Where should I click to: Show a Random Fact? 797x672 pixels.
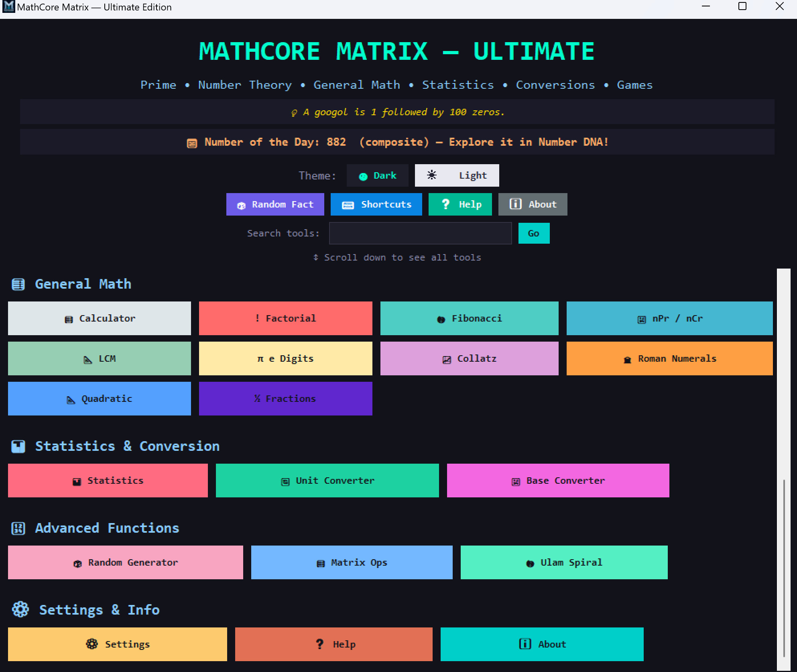(275, 204)
